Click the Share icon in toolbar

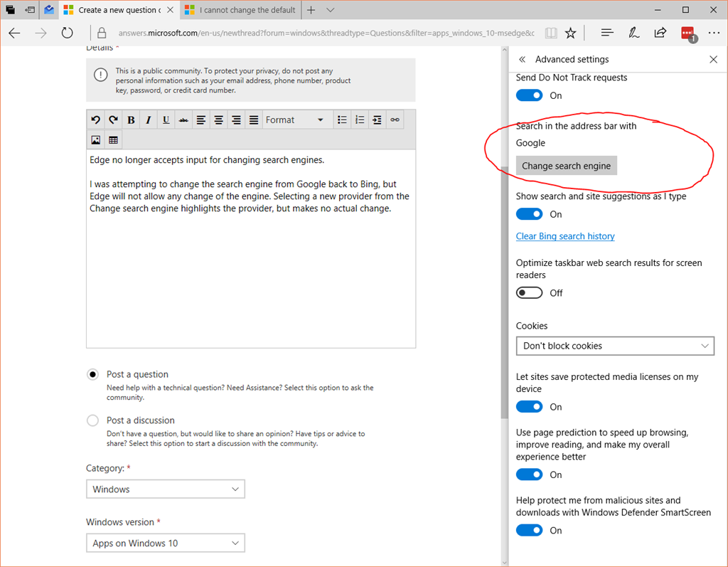pyautogui.click(x=660, y=33)
